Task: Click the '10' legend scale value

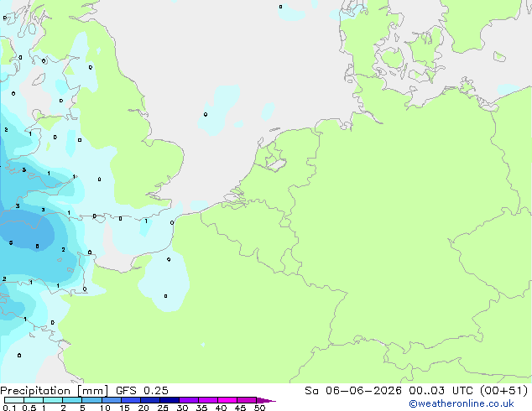Action: pyautogui.click(x=105, y=408)
